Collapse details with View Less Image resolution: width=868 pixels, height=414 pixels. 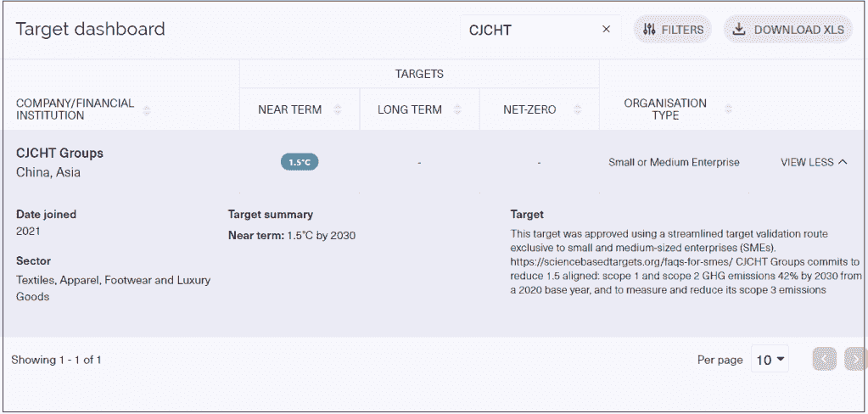pos(814,162)
